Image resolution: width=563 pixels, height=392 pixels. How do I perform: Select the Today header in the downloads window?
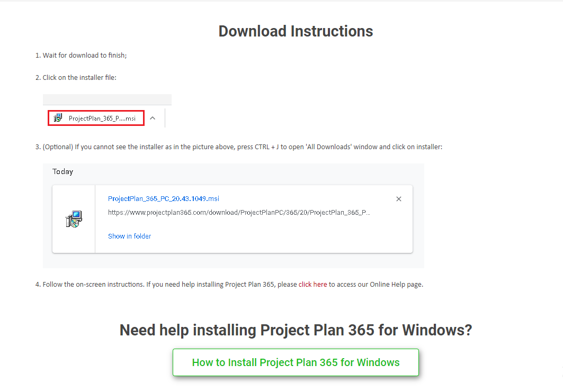(62, 171)
